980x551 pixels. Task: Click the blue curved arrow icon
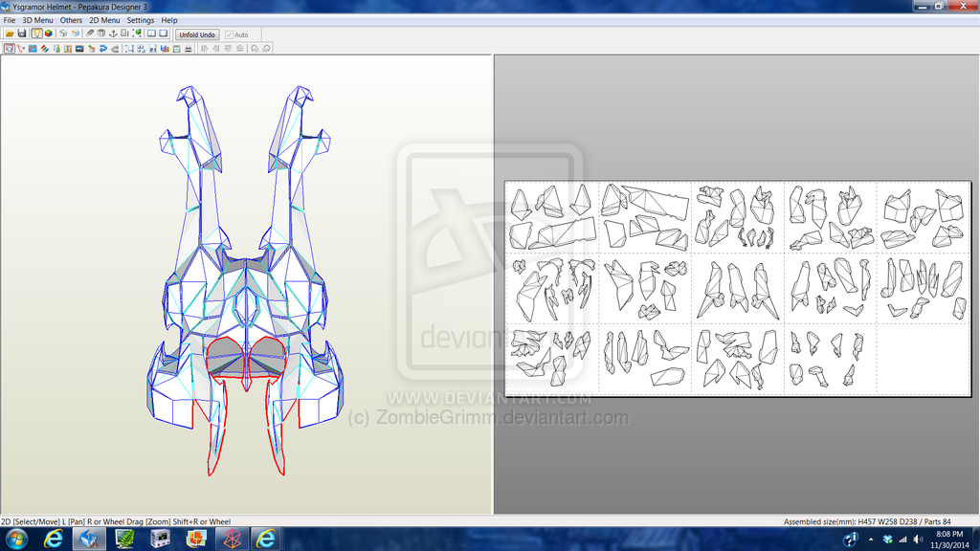[x=103, y=49]
